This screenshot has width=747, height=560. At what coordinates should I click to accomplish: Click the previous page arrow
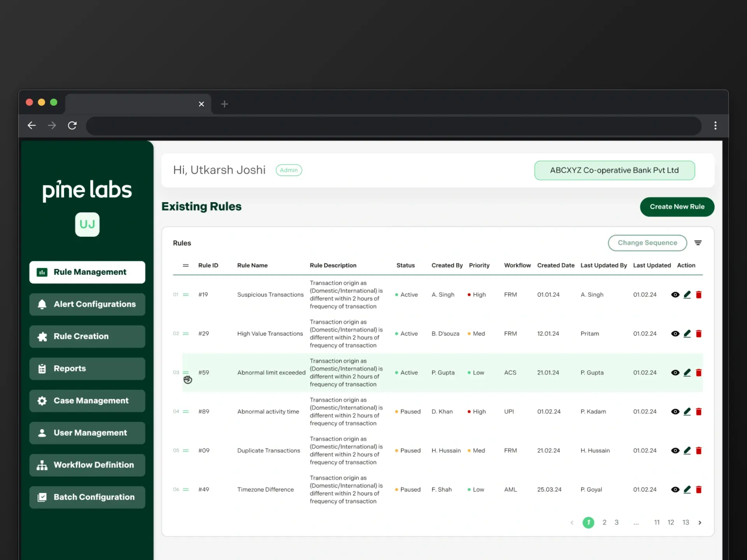click(572, 523)
